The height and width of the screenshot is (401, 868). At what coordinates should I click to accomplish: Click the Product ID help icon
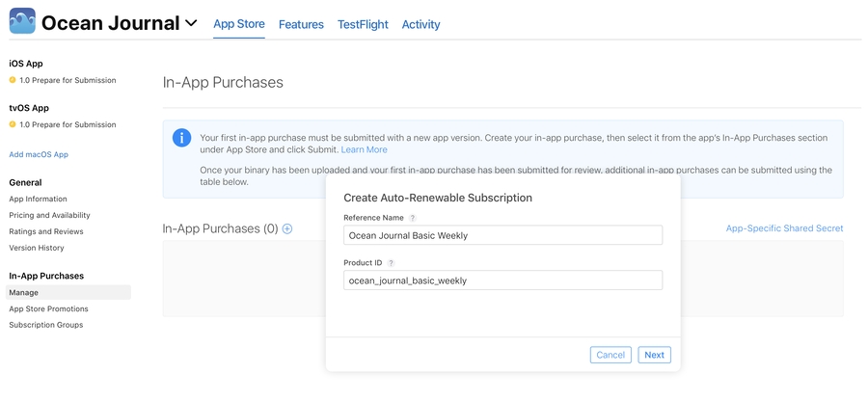(391, 263)
